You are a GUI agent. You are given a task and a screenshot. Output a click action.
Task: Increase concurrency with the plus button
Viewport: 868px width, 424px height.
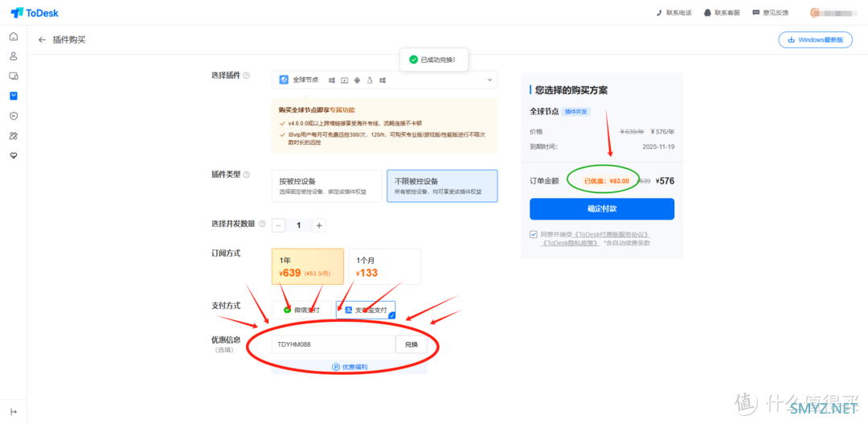(319, 225)
